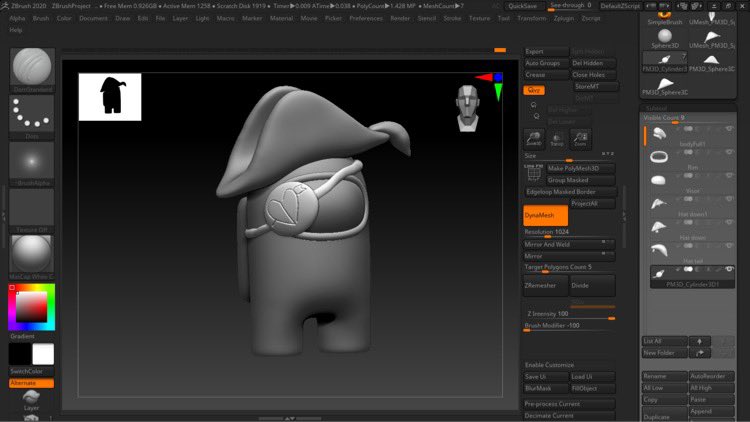Image resolution: width=750 pixels, height=422 pixels.
Task: Click the Make PolyMesh3D button
Action: pyautogui.click(x=580, y=168)
